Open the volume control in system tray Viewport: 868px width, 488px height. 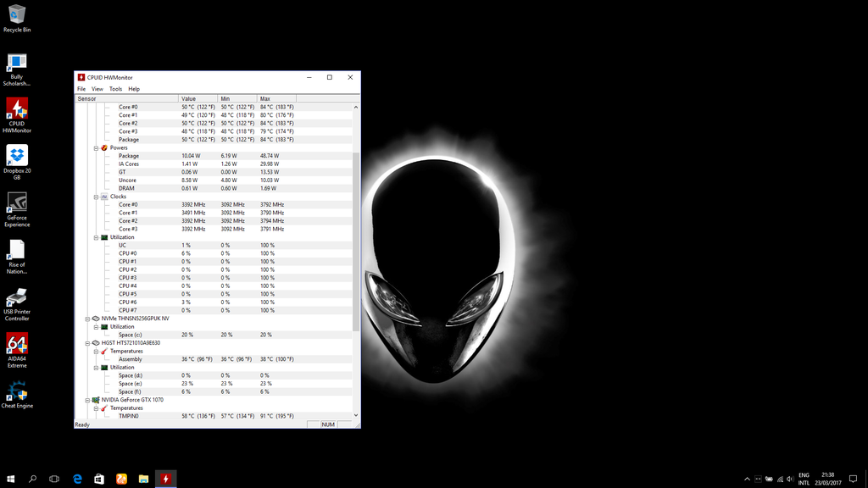[x=790, y=480]
